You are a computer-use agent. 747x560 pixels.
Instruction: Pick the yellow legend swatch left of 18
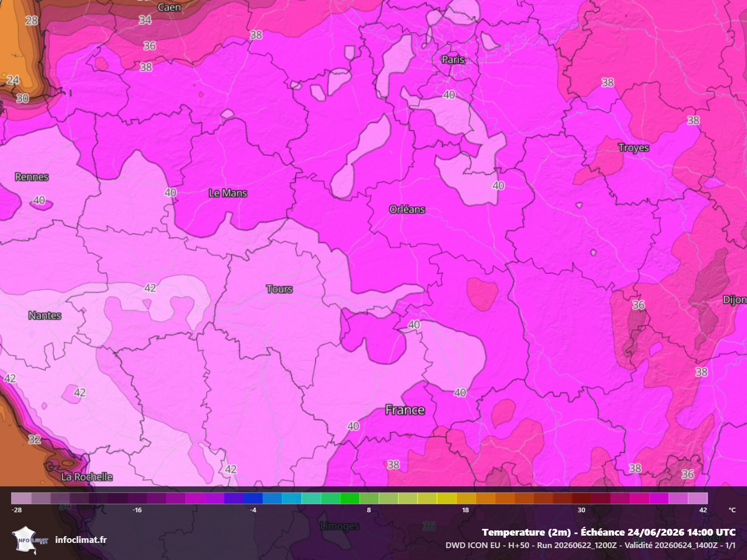click(446, 498)
